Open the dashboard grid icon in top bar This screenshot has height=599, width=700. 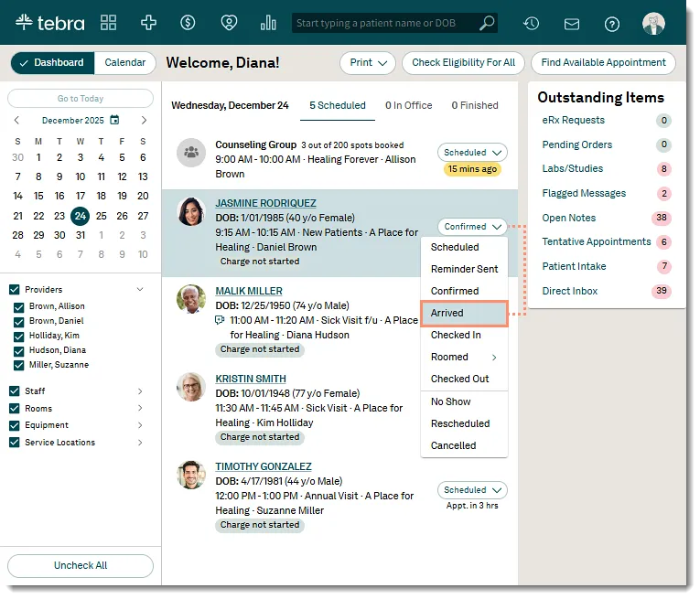(109, 22)
